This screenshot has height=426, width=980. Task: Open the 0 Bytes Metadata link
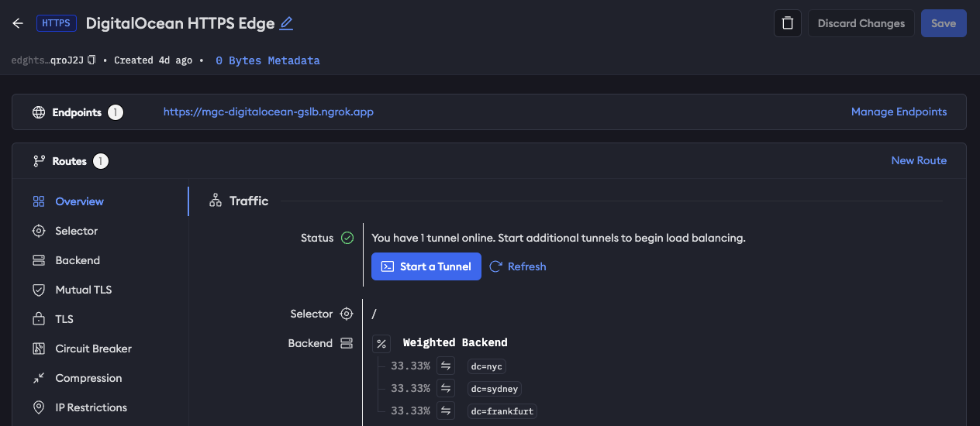pyautogui.click(x=267, y=60)
